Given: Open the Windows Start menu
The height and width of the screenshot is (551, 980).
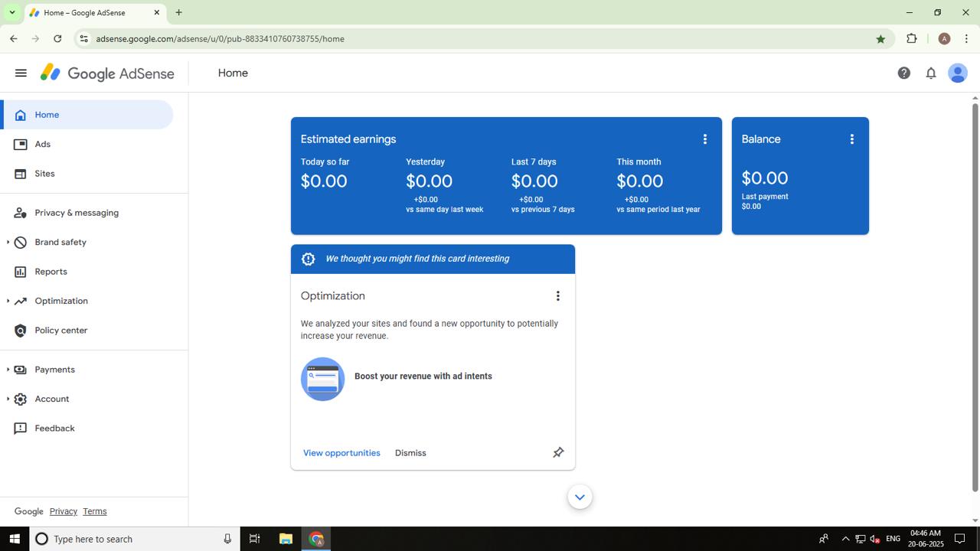Looking at the screenshot, I should click(x=15, y=539).
